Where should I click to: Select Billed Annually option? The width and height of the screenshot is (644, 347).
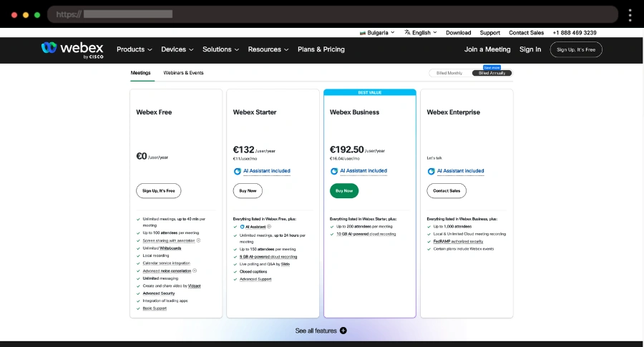click(492, 73)
